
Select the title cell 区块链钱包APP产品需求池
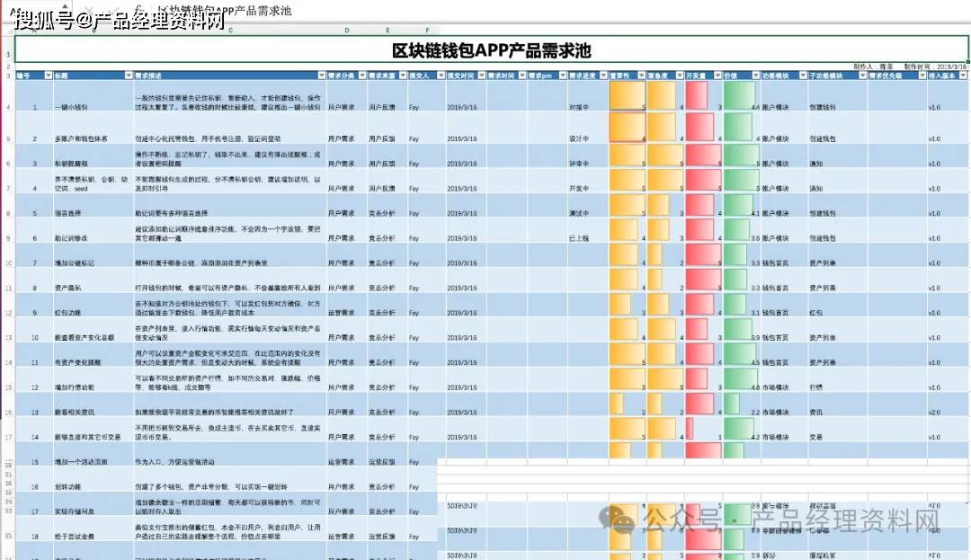(x=491, y=50)
